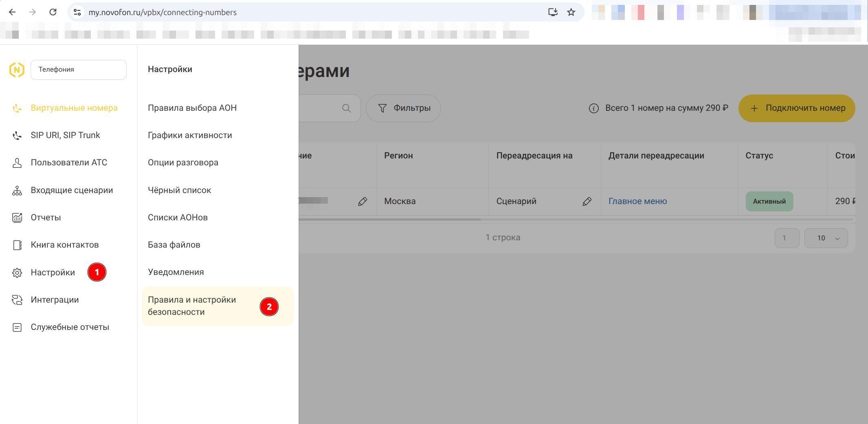Open Служебные отчеты section
The width and height of the screenshot is (868, 424).
coord(70,327)
